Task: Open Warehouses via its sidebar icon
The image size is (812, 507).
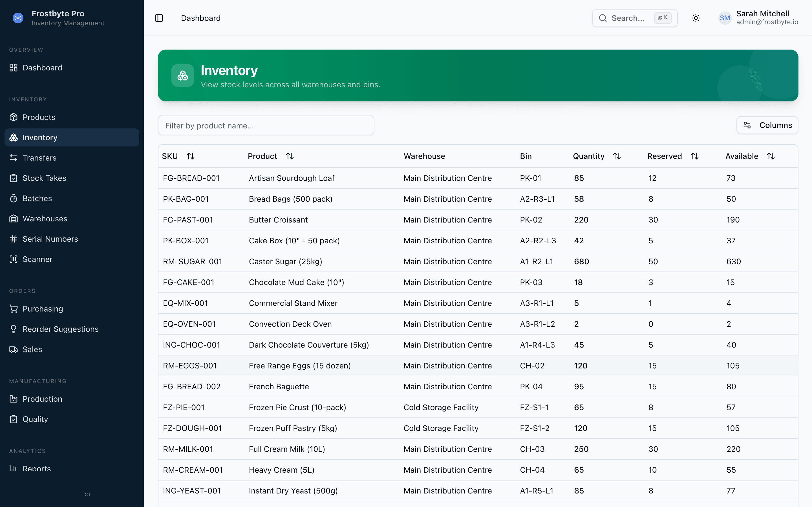Action: tap(14, 218)
